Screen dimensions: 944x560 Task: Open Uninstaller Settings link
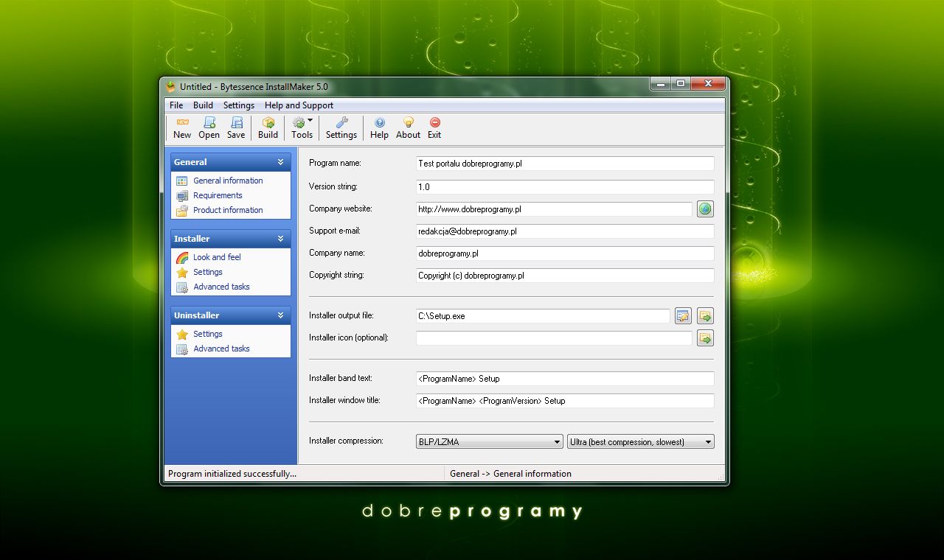click(x=208, y=334)
